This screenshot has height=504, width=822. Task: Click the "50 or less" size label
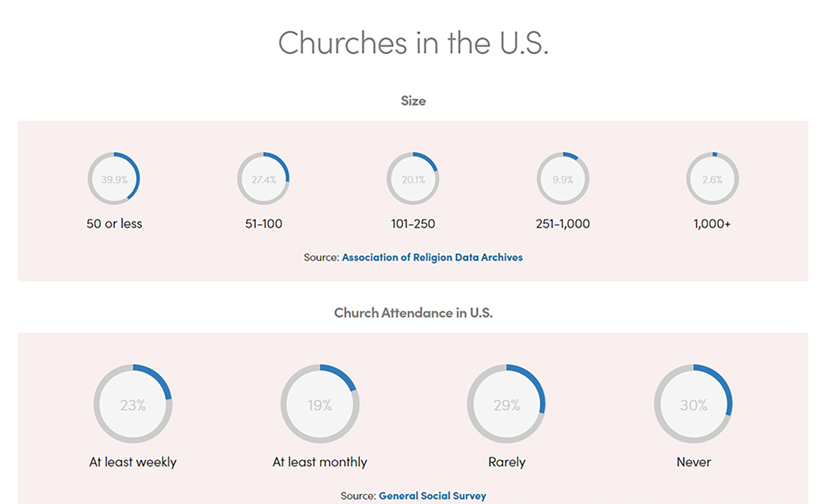pyautogui.click(x=114, y=224)
